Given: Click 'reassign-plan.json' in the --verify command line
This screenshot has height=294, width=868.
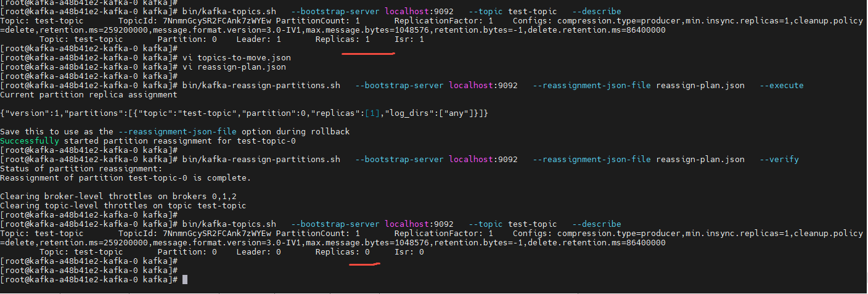Looking at the screenshot, I should click(700, 160).
